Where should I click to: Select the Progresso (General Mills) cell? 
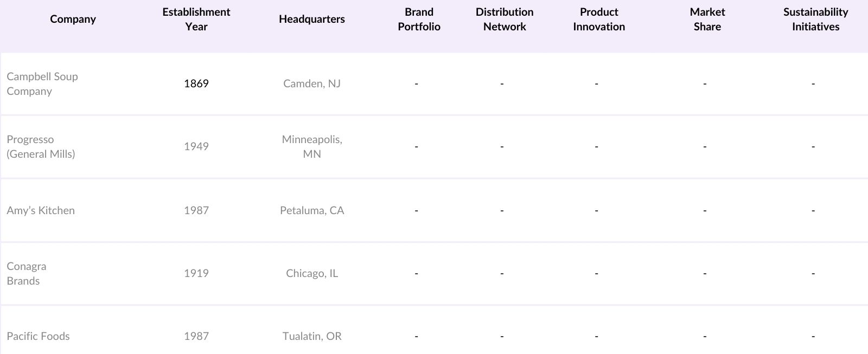pos(41,146)
